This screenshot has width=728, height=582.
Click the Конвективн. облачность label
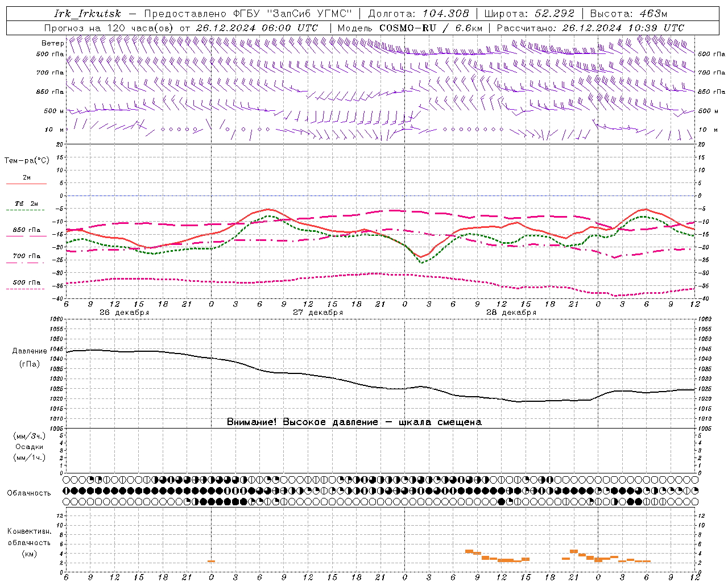point(29,537)
